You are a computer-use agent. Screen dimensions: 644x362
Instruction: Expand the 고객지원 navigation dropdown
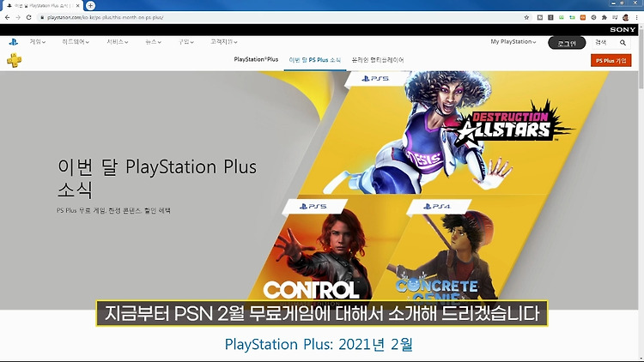[224, 42]
